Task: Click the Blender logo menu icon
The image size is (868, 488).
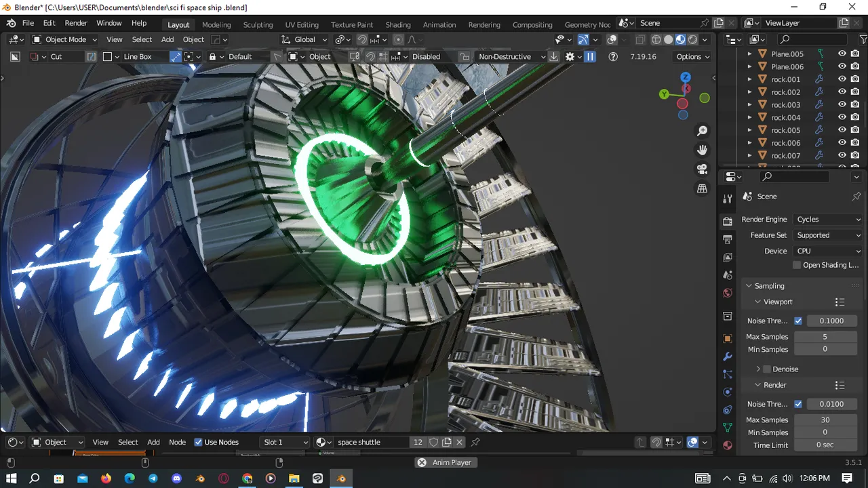Action: click(x=11, y=23)
